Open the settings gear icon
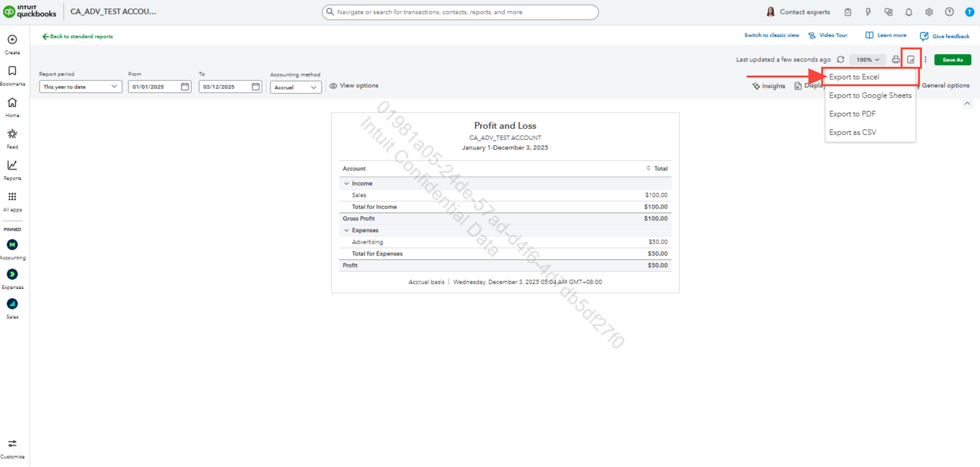The height and width of the screenshot is (467, 980). point(929,12)
